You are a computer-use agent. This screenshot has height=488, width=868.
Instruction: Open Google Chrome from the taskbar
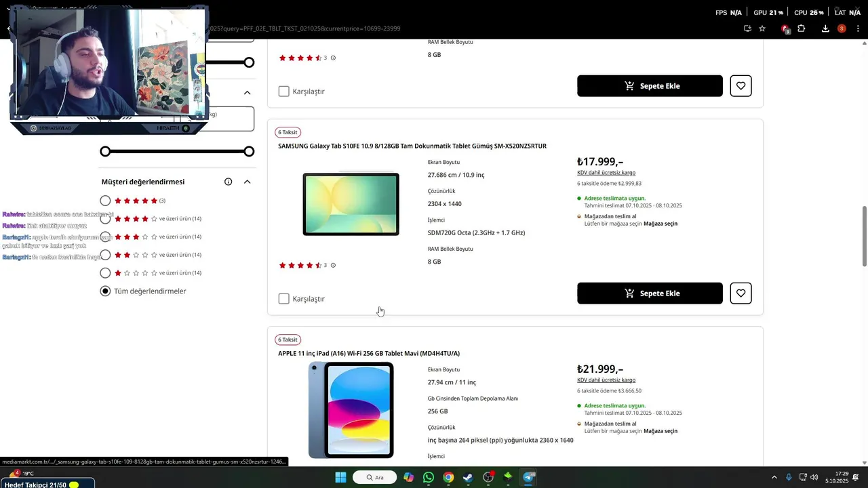pyautogui.click(x=448, y=477)
